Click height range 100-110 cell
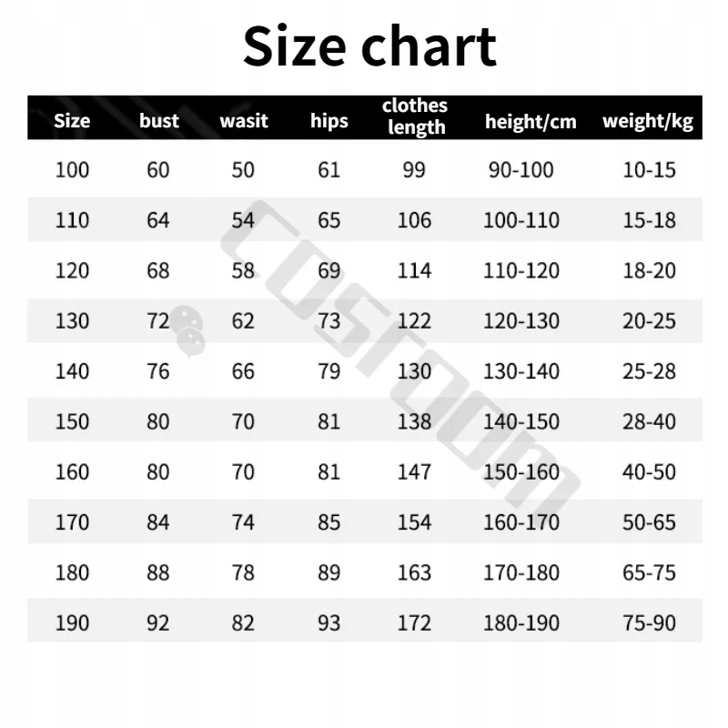Viewport: 728px width, 728px height. tap(521, 220)
